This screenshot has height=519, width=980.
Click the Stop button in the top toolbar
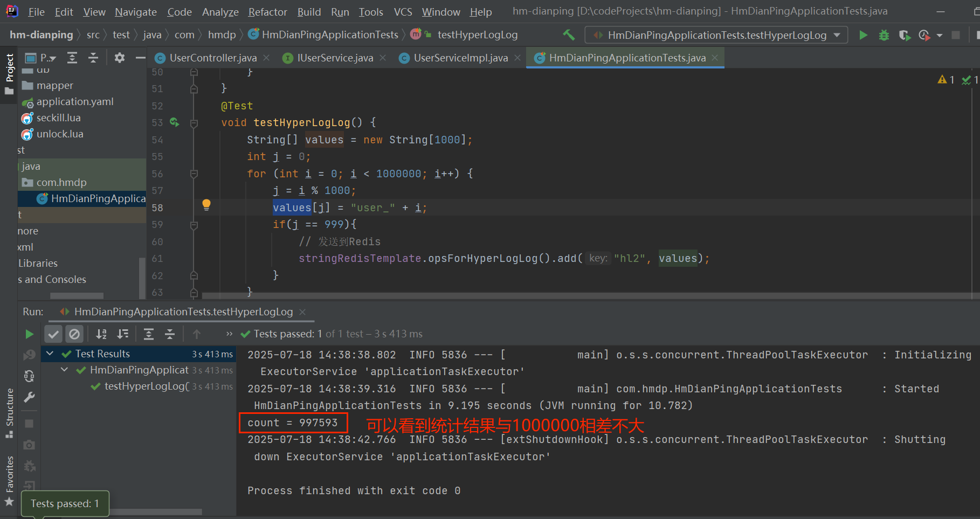click(x=956, y=35)
